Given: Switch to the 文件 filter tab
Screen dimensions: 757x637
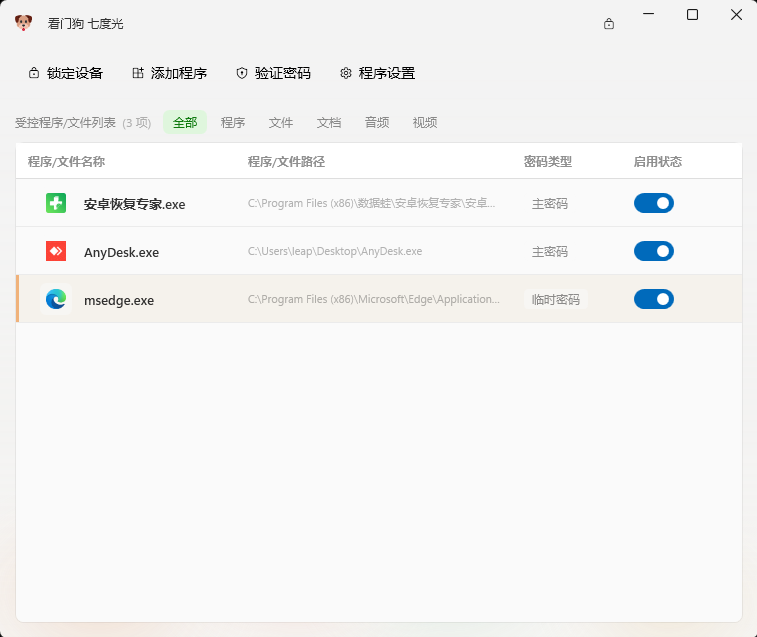Looking at the screenshot, I should pyautogui.click(x=280, y=122).
